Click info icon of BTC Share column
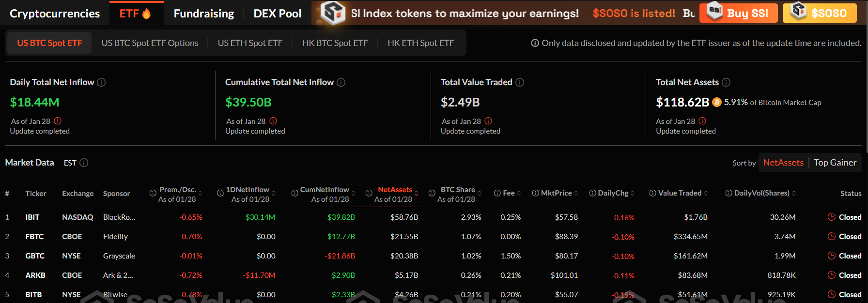 click(x=432, y=193)
